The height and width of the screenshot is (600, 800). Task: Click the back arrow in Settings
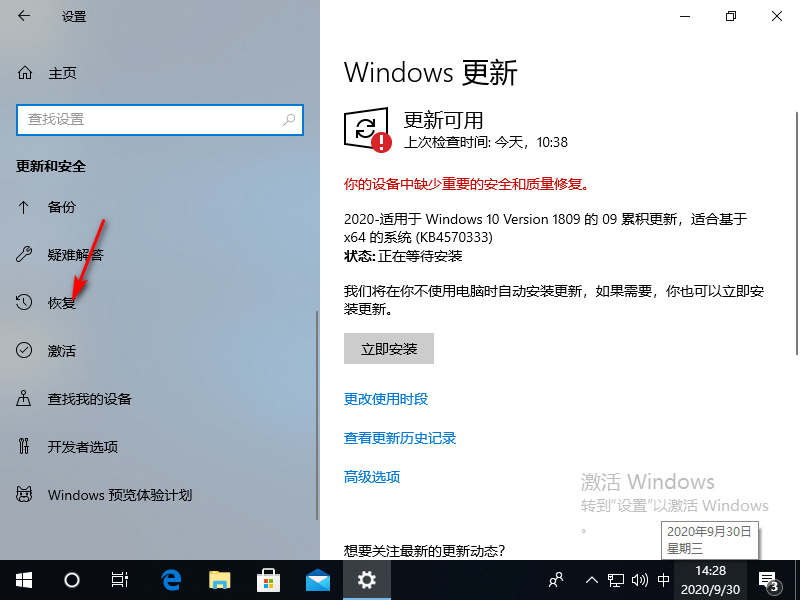(24, 17)
